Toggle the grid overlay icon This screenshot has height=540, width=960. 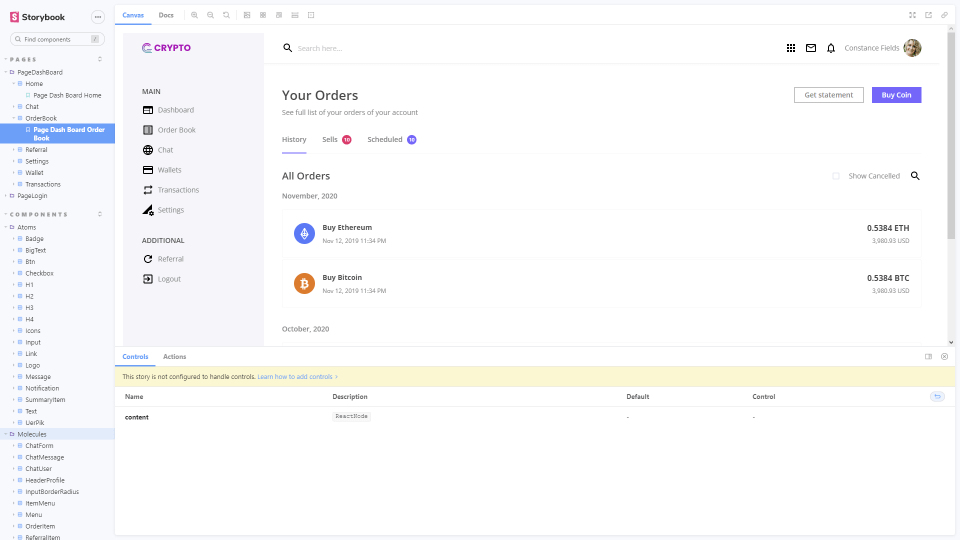(263, 15)
